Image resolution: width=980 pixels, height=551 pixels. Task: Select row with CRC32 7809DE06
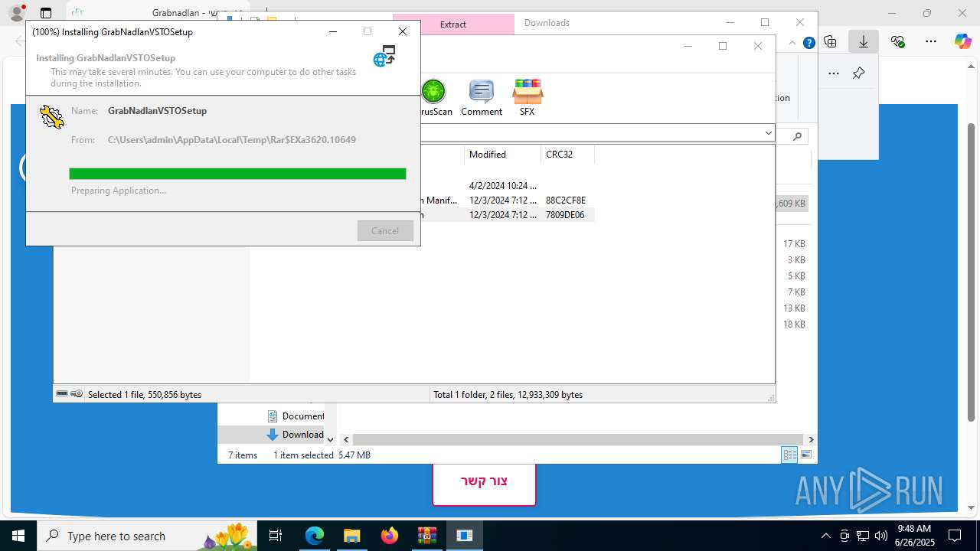point(508,215)
